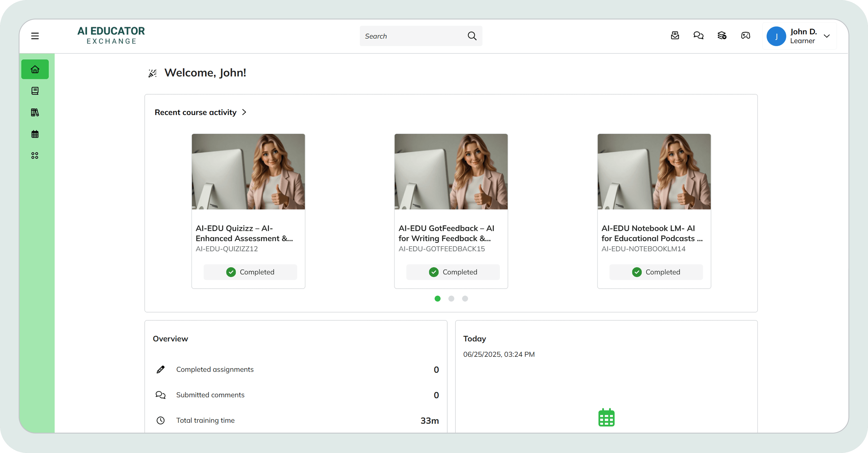Open the courses book icon in sidebar
The width and height of the screenshot is (868, 453).
coord(35,91)
